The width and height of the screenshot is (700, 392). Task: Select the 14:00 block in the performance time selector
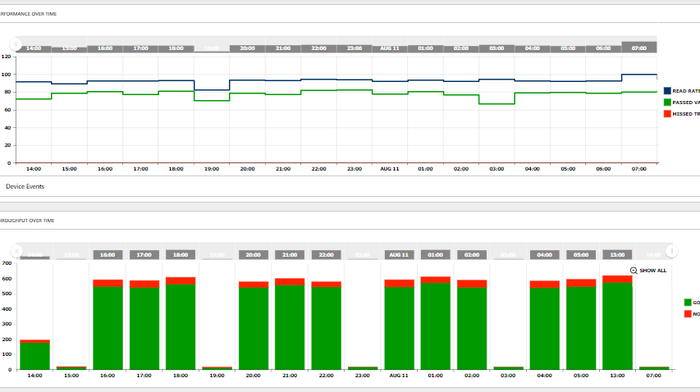(x=34, y=49)
